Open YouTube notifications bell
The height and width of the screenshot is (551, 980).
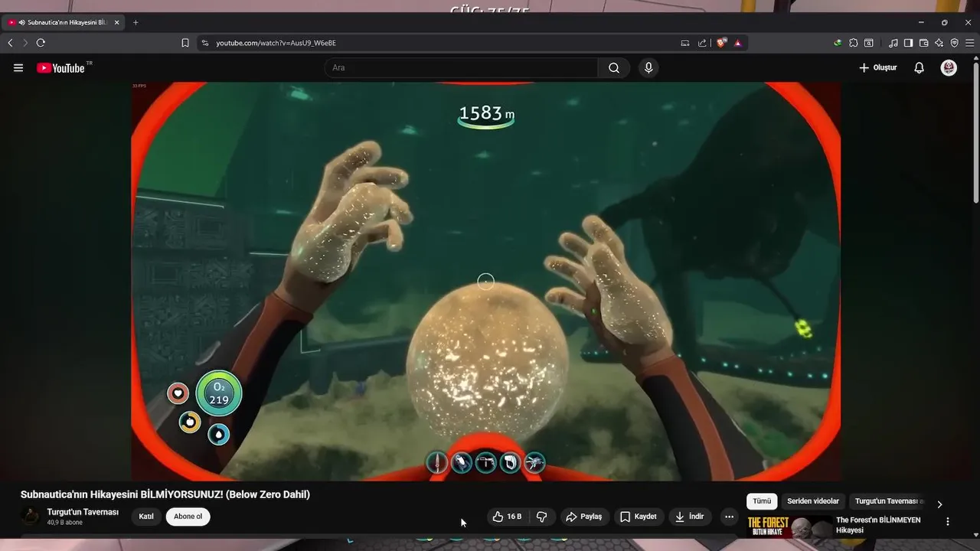[x=920, y=68]
